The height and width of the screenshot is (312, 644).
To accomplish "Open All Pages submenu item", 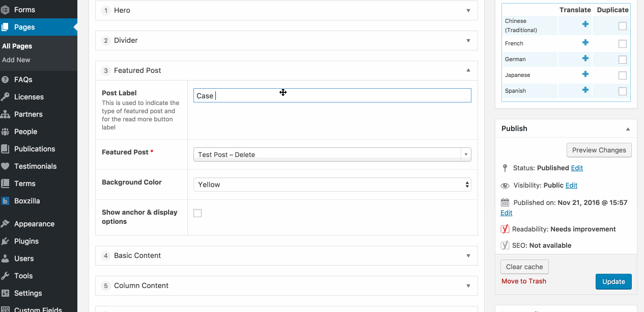I will (17, 46).
